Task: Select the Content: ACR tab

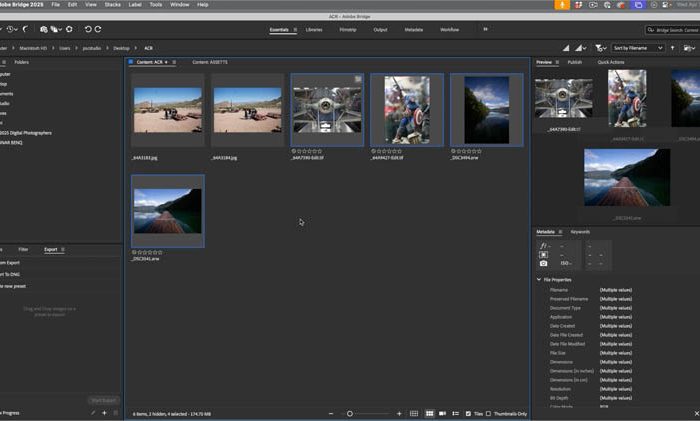Action: click(152, 62)
